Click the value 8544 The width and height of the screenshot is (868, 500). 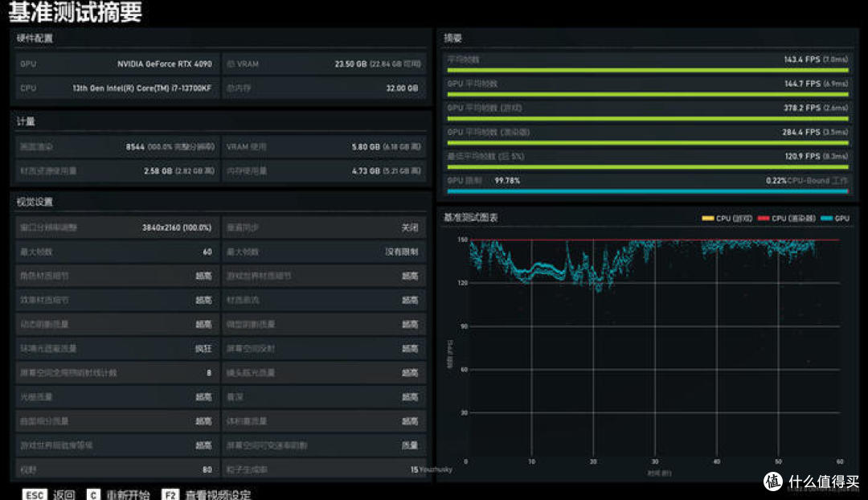tap(135, 147)
